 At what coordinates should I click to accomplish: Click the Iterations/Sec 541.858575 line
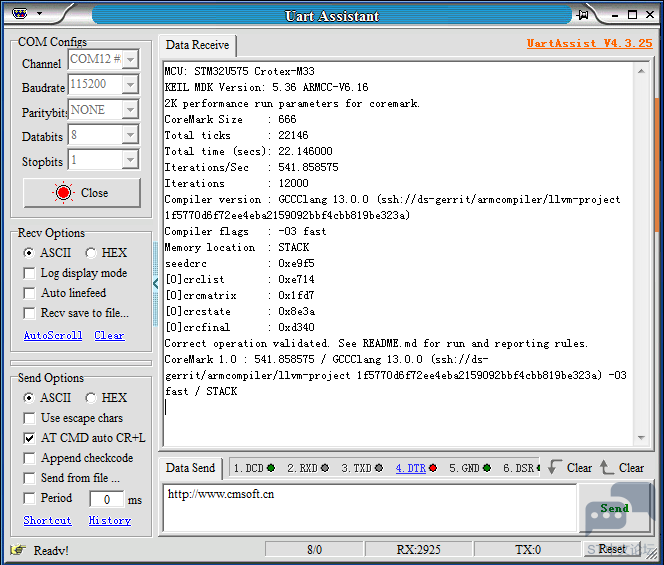pos(252,167)
